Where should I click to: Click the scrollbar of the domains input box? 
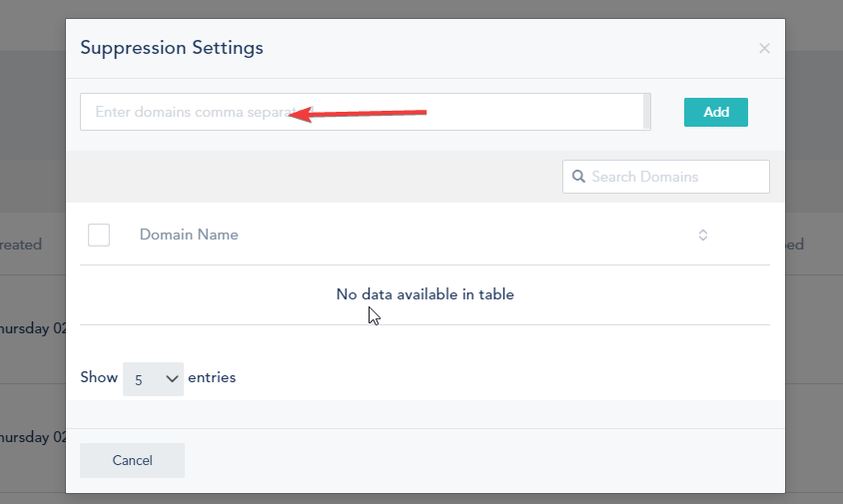[x=647, y=112]
